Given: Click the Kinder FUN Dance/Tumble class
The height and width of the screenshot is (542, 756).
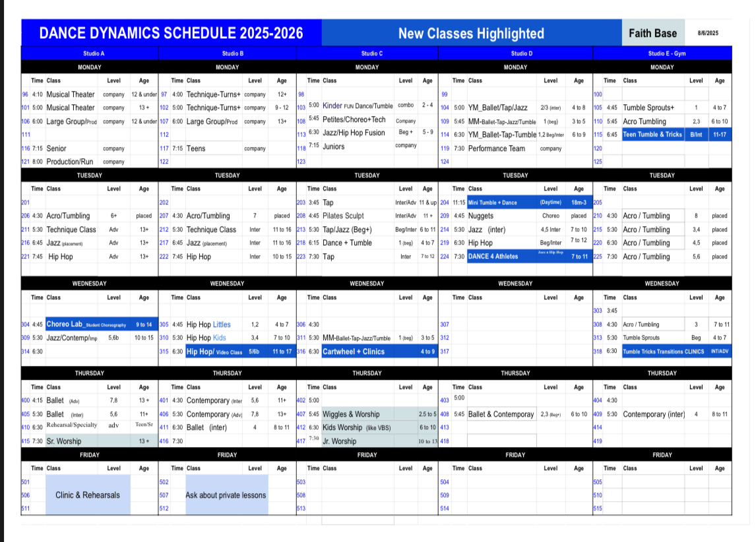Looking at the screenshot, I should [358, 105].
